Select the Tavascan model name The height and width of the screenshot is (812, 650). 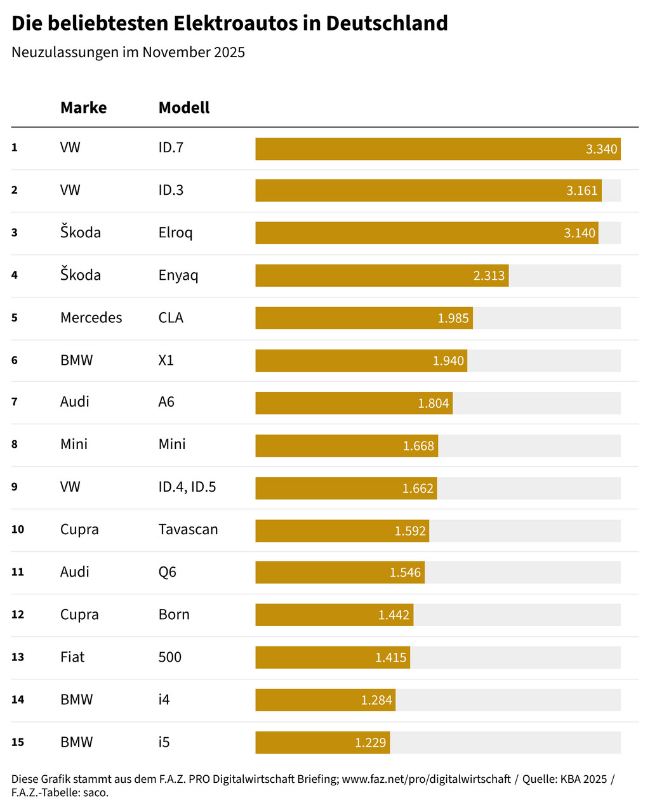pos(188,530)
